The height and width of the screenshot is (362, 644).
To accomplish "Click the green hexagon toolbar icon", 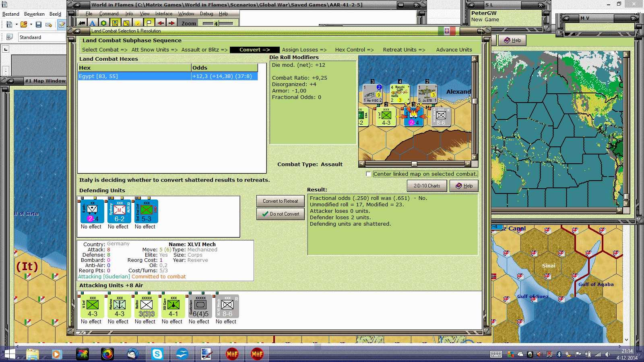I will [103, 23].
